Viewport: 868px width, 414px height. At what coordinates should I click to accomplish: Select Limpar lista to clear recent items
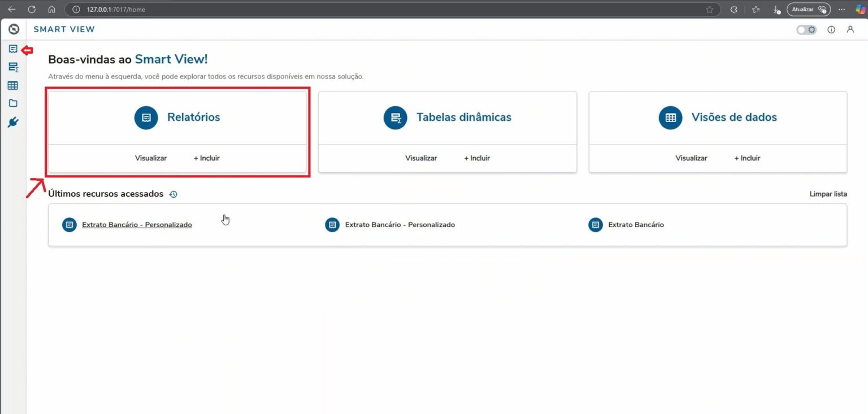click(x=828, y=194)
